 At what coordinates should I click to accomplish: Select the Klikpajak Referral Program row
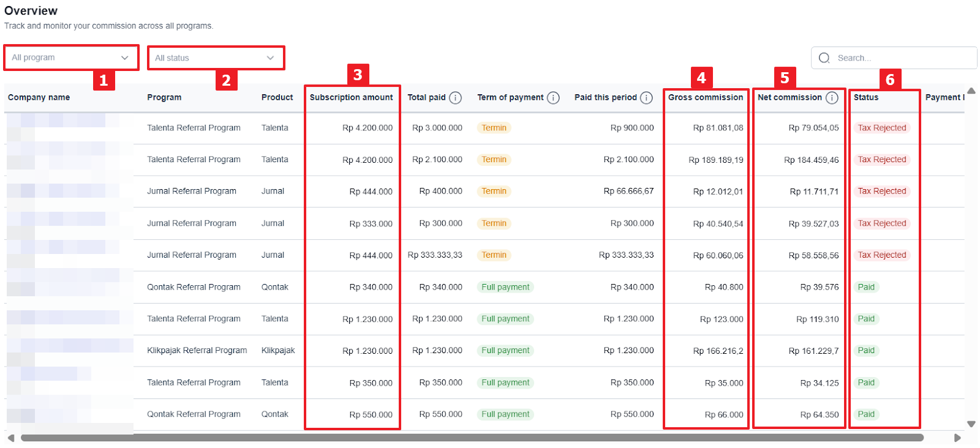pos(197,351)
